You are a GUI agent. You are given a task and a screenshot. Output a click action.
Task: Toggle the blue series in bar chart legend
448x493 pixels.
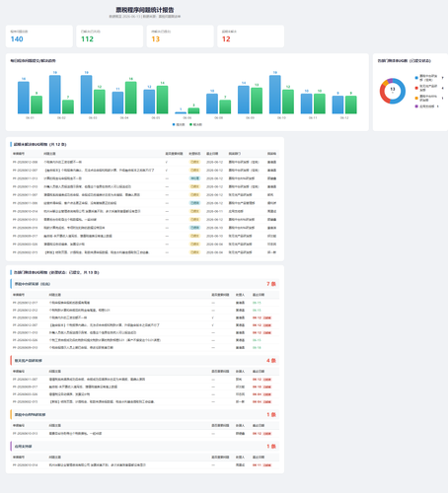179,124
